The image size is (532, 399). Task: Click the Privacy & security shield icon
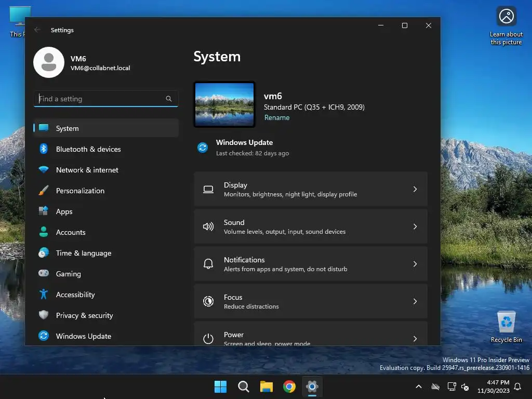pyautogui.click(x=44, y=315)
